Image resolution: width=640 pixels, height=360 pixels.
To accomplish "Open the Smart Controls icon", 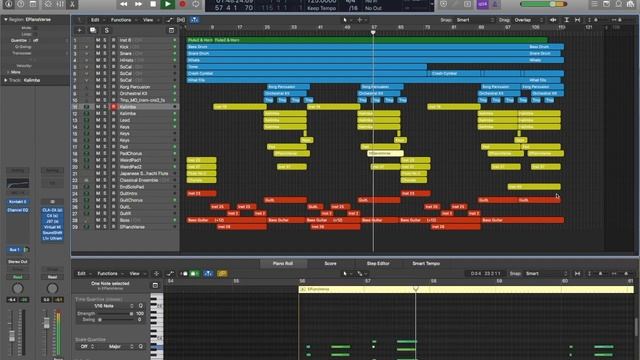I will (48, 4).
